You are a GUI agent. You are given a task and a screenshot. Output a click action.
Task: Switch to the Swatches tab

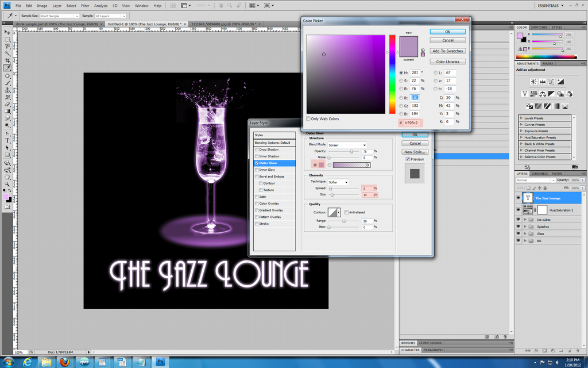[539, 28]
